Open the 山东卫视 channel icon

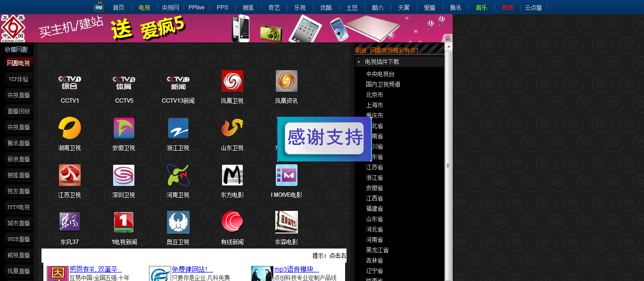pyautogui.click(x=232, y=128)
